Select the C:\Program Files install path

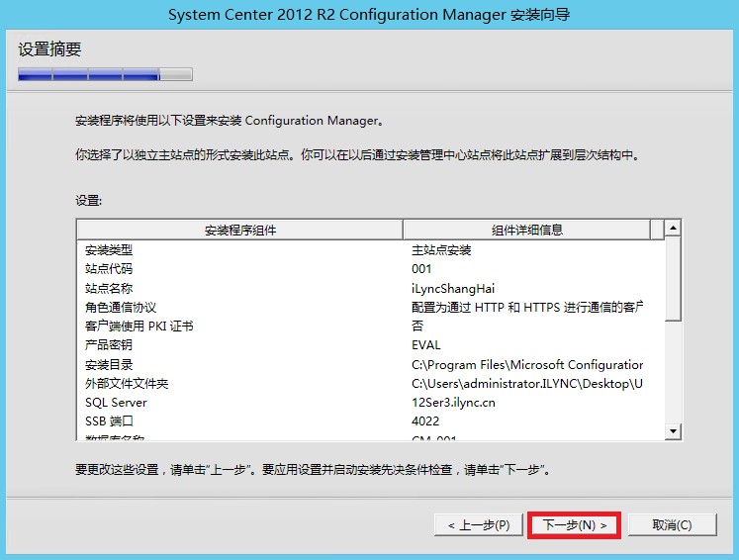coord(527,364)
